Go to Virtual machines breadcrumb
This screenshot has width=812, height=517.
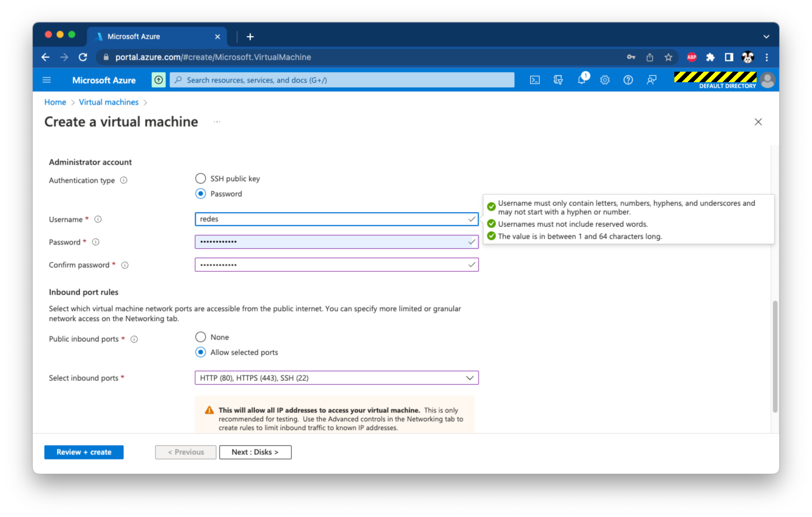(x=108, y=102)
